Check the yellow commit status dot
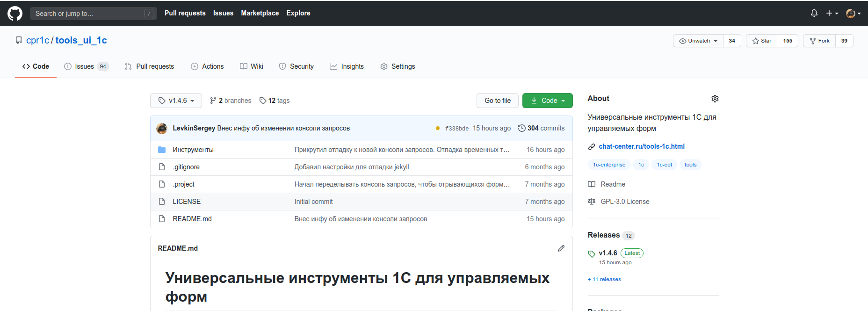The image size is (868, 311). (x=438, y=128)
